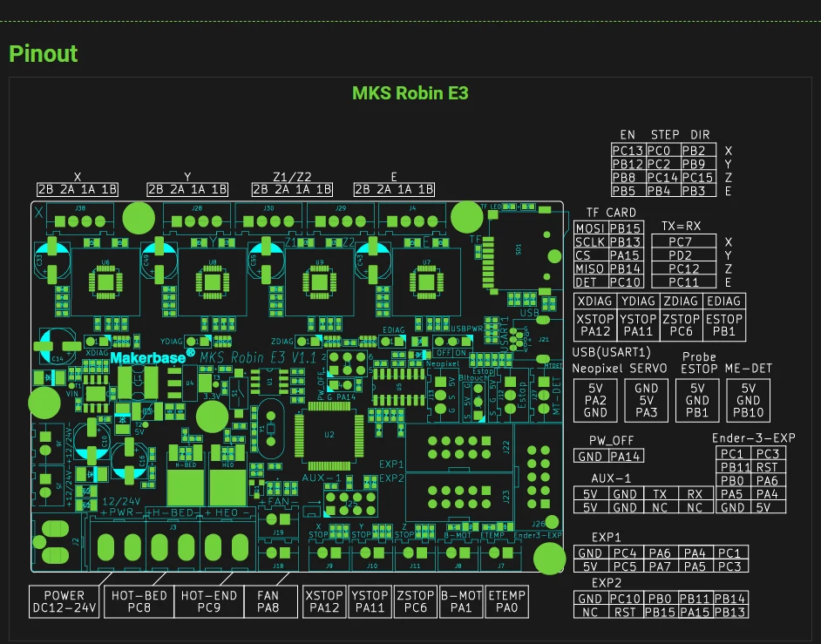Click the "PC7" cell under TX=RX

coord(683,241)
